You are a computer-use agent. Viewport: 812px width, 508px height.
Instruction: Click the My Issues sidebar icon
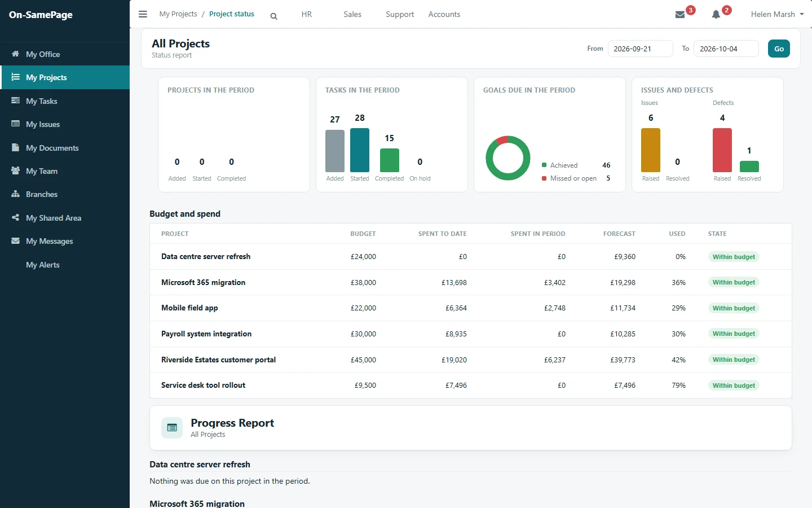[15, 124]
